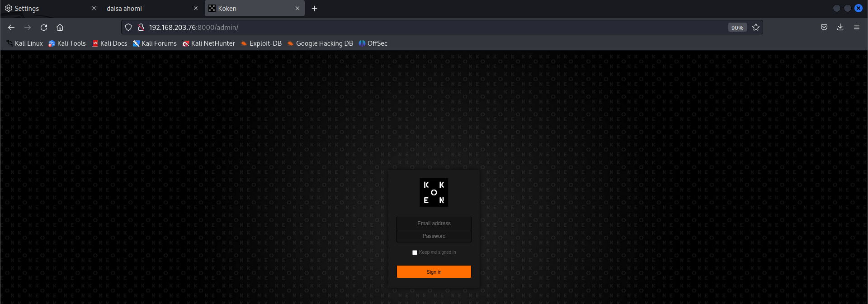Open a new browser tab
This screenshot has height=304, width=868.
click(315, 9)
